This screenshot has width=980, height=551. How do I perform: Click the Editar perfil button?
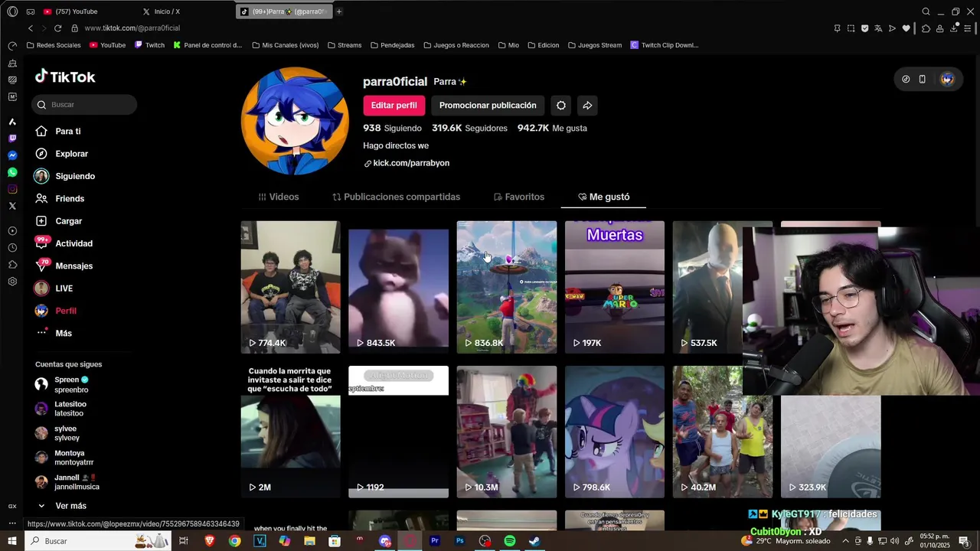click(394, 106)
